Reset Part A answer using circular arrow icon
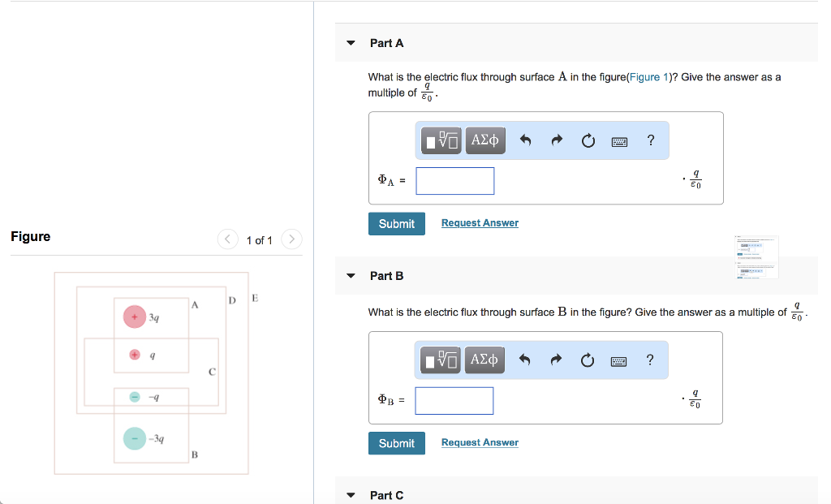The width and height of the screenshot is (831, 504). [588, 140]
